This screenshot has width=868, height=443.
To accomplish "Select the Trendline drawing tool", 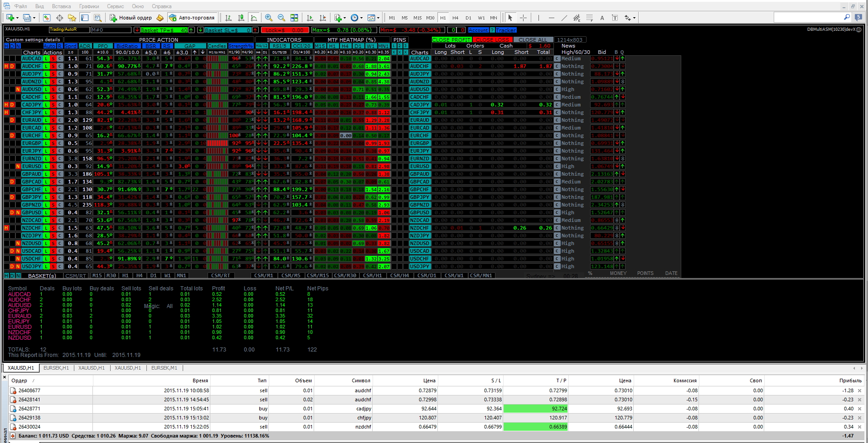I will (564, 18).
